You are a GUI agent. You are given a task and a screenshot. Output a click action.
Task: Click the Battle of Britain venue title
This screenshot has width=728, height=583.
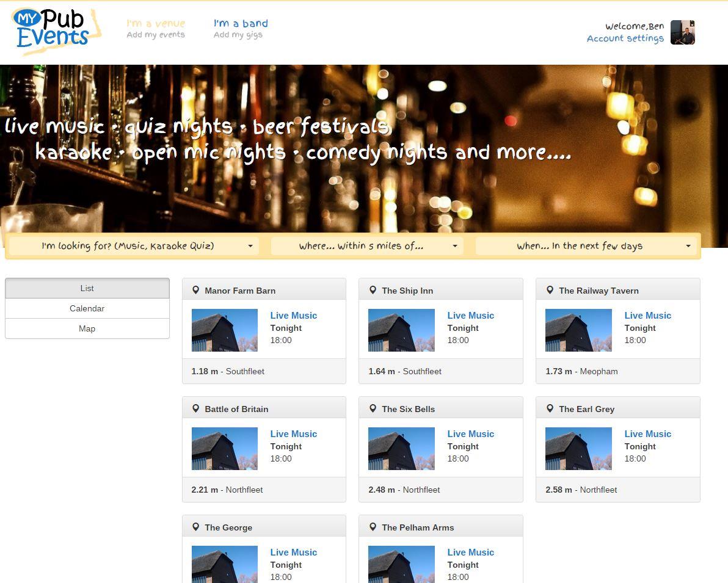tap(236, 409)
